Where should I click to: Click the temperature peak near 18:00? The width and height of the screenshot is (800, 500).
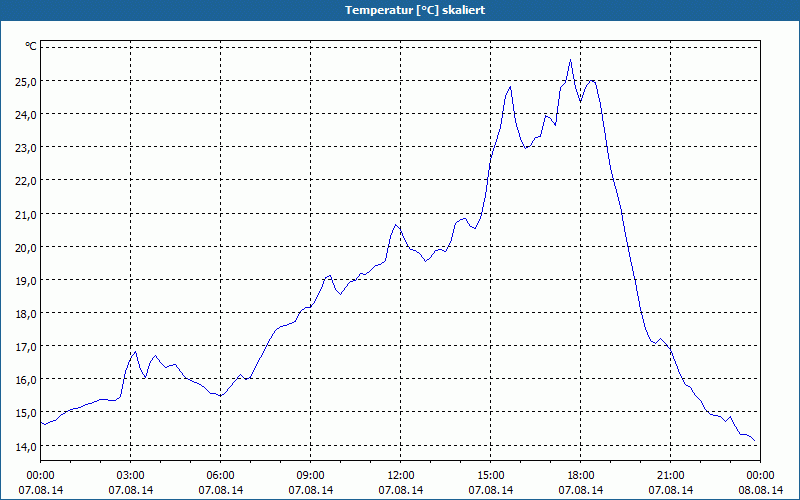[570, 60]
